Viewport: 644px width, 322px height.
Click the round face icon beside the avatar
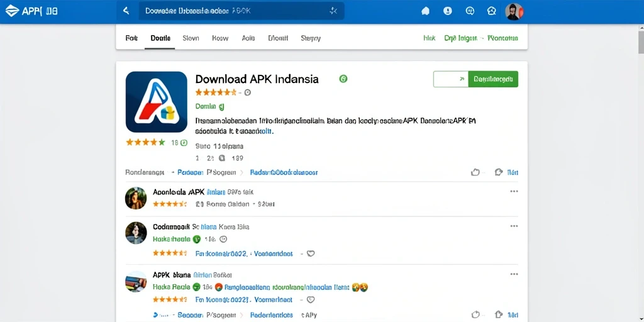(x=492, y=11)
